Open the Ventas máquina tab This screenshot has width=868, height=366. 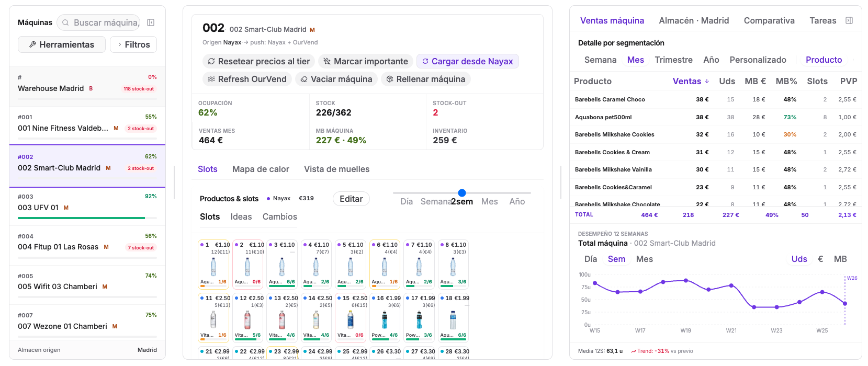tap(612, 20)
